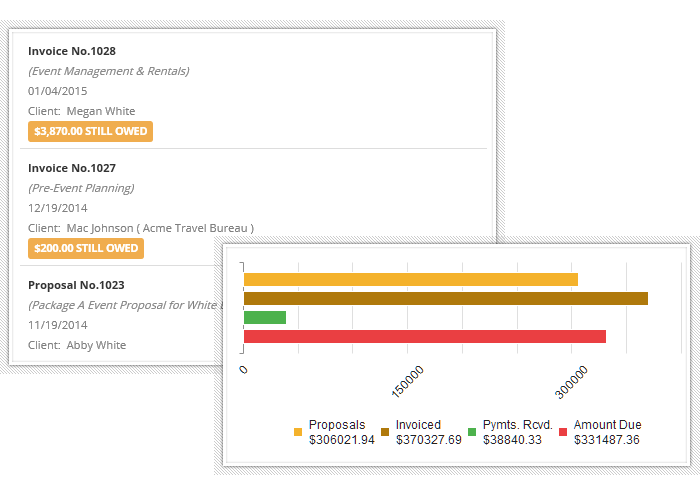The width and height of the screenshot is (700, 500).
Task: Select the Event Management & Rentals description
Action: (108, 71)
